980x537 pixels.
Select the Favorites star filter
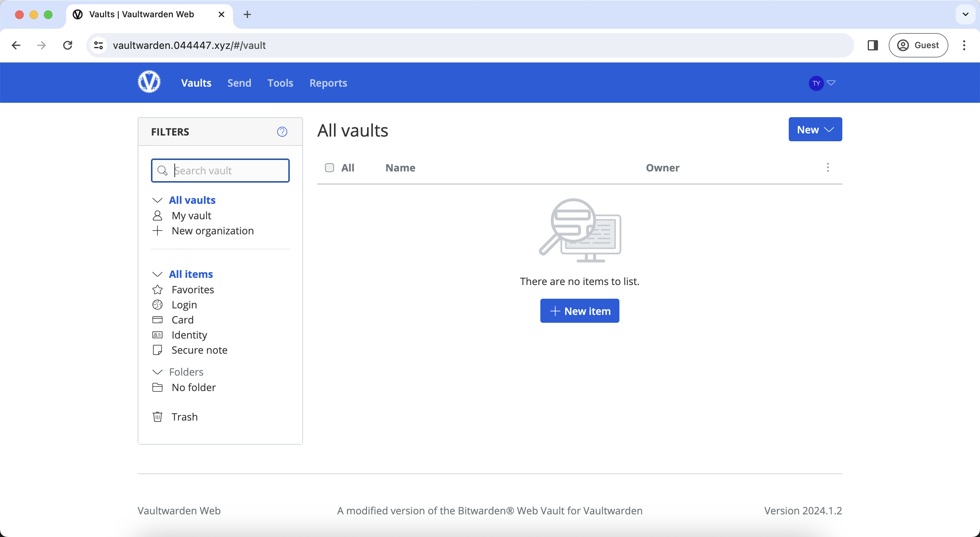pos(157,289)
